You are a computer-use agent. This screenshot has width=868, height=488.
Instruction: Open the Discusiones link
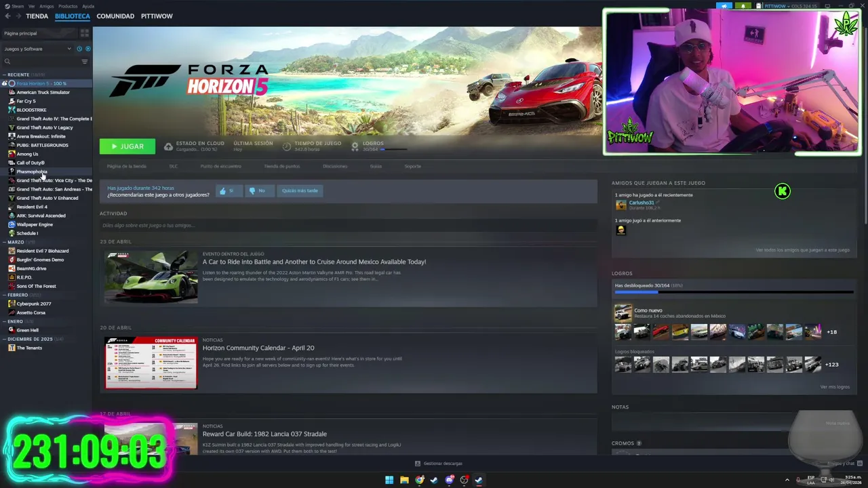click(x=335, y=166)
